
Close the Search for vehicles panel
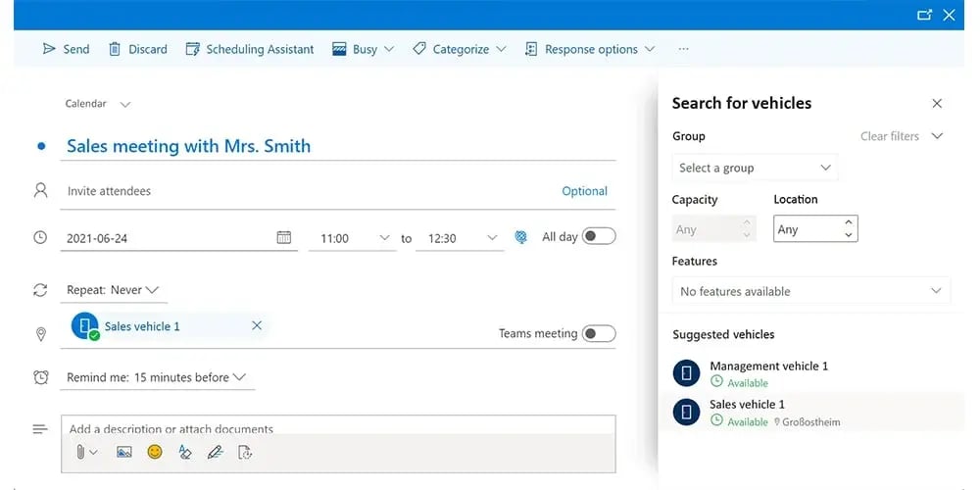click(937, 103)
